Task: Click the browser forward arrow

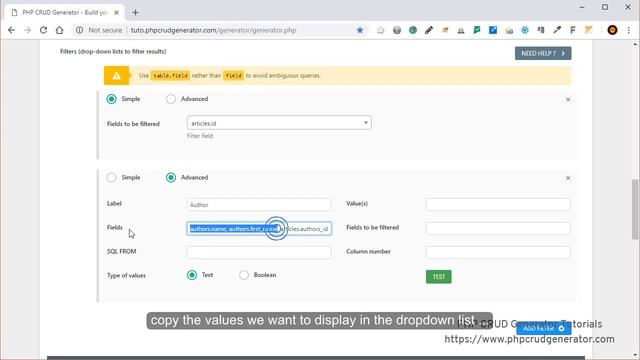Action: click(x=27, y=30)
